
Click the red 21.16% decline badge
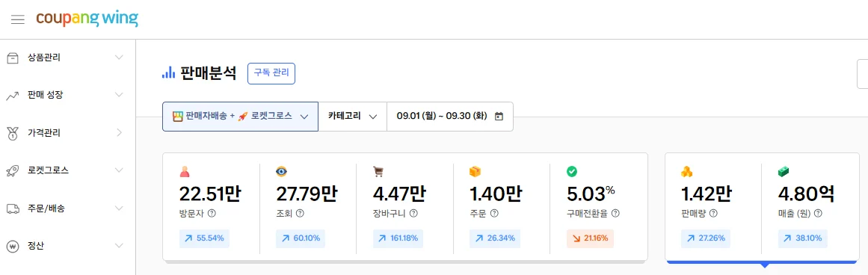click(590, 238)
